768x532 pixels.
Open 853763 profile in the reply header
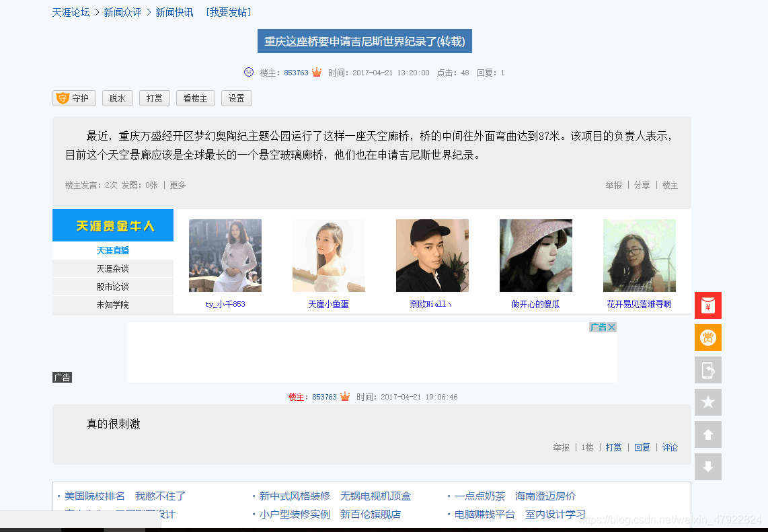(325, 397)
